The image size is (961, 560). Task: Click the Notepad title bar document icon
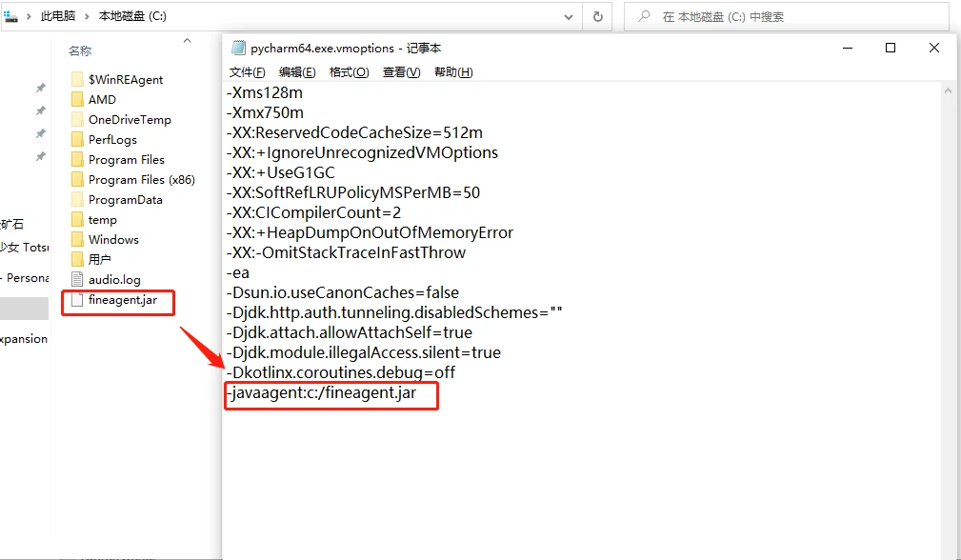pyautogui.click(x=238, y=48)
